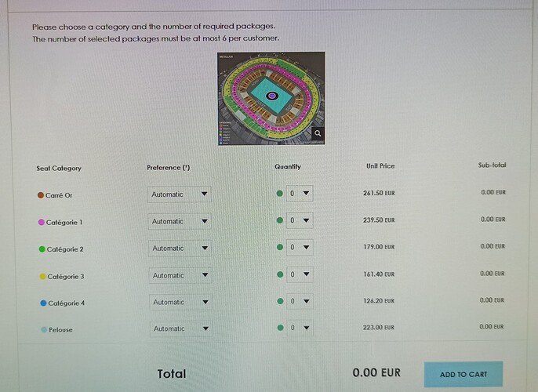Click the brown Carré Or color swatch
The width and height of the screenshot is (538, 392).
41,195
